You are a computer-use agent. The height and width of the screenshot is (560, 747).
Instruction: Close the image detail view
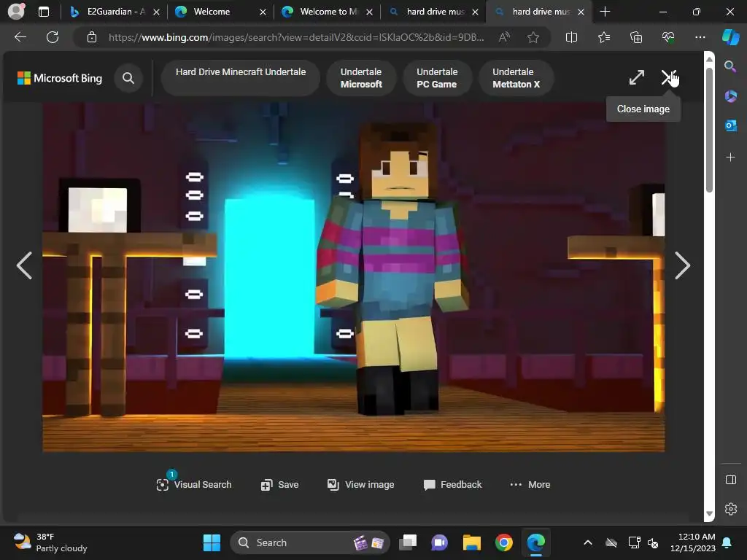(668, 77)
